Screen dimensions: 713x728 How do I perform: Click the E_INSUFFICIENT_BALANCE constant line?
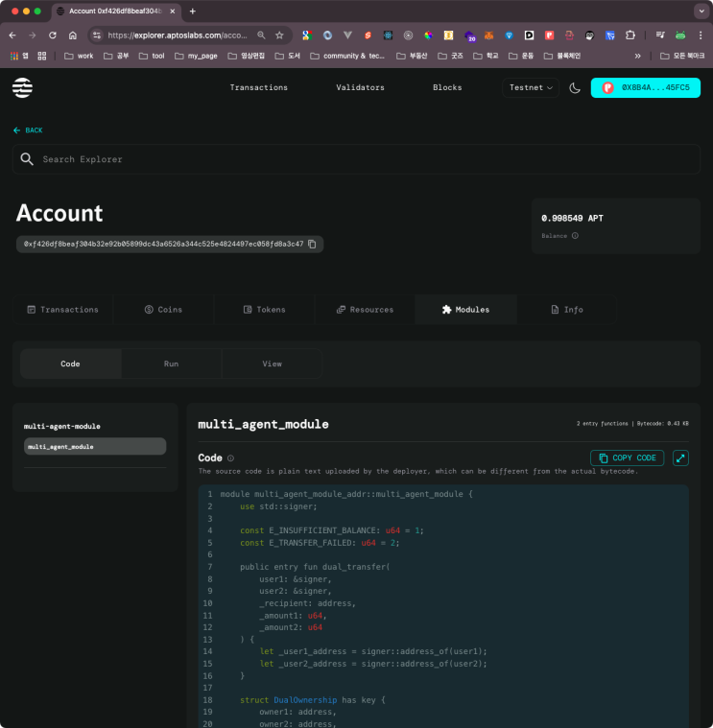click(332, 530)
